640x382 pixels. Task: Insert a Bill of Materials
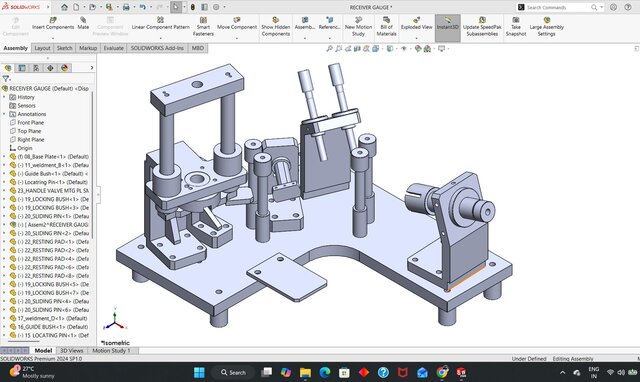pos(386,27)
